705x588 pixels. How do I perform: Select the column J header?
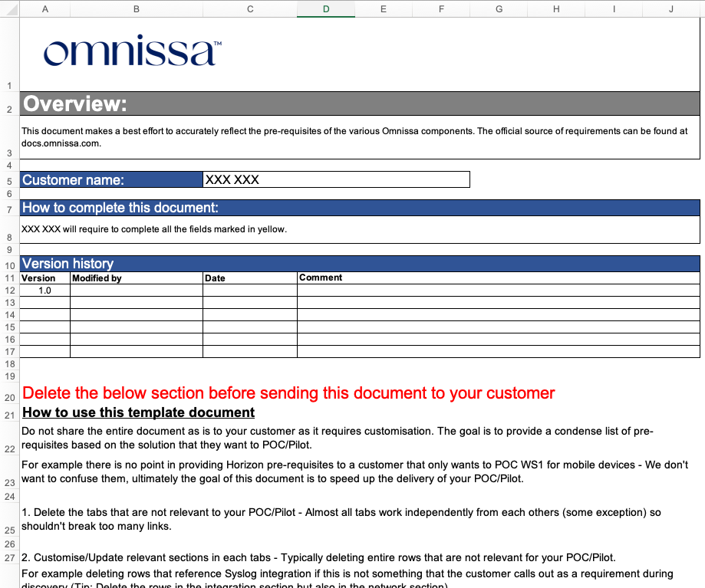tap(671, 8)
